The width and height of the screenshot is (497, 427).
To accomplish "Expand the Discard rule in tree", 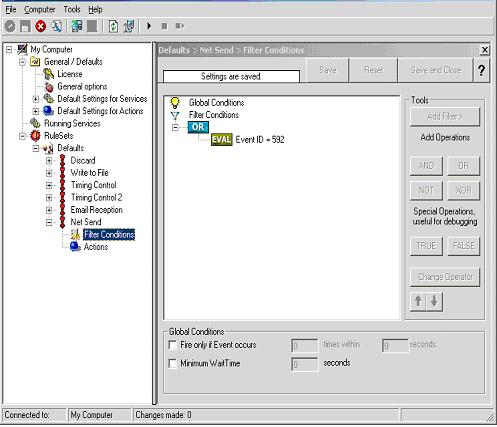I will coord(49,161).
